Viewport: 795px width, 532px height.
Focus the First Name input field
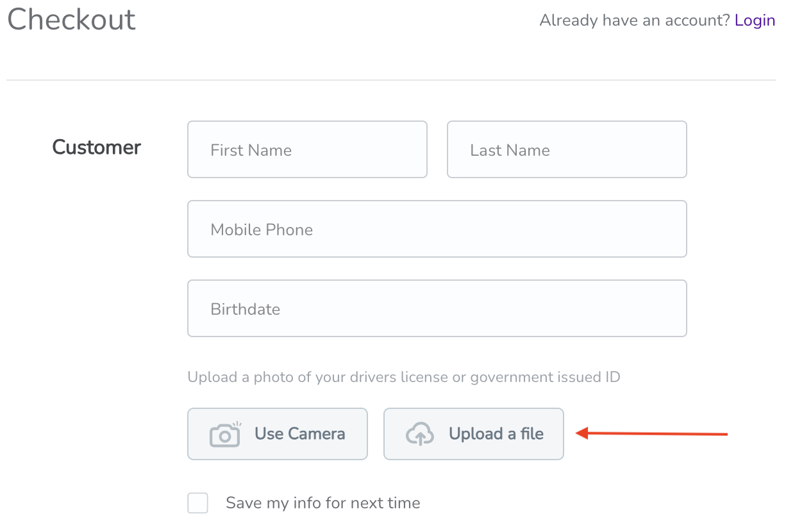pyautogui.click(x=307, y=149)
